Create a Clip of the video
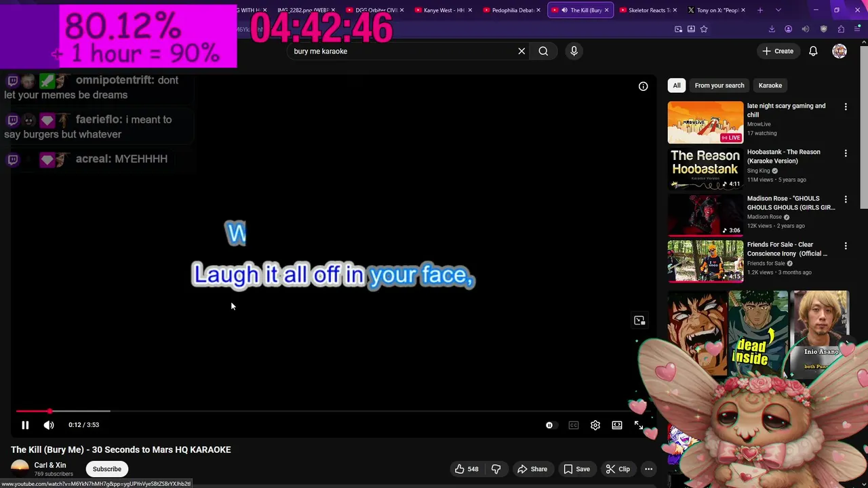Screen dimensions: 868x488 coord(618,469)
